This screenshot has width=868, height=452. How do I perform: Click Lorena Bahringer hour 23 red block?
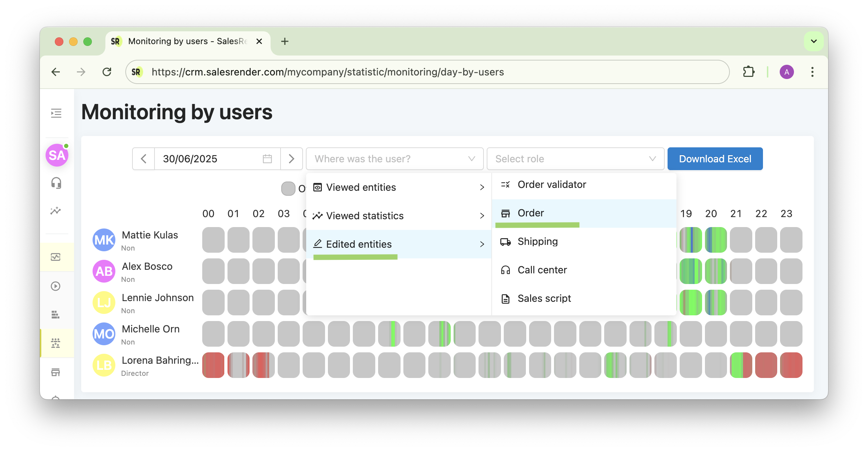click(x=791, y=365)
